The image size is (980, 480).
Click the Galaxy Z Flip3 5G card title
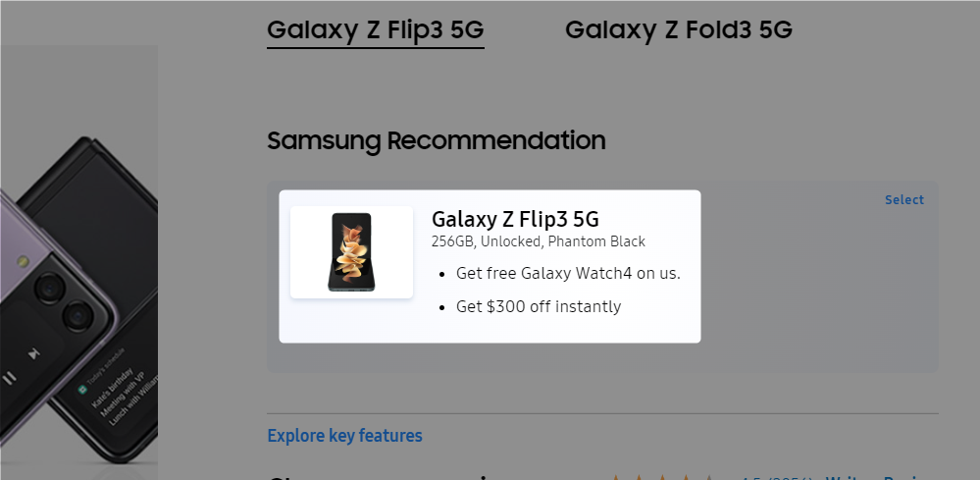(x=515, y=219)
